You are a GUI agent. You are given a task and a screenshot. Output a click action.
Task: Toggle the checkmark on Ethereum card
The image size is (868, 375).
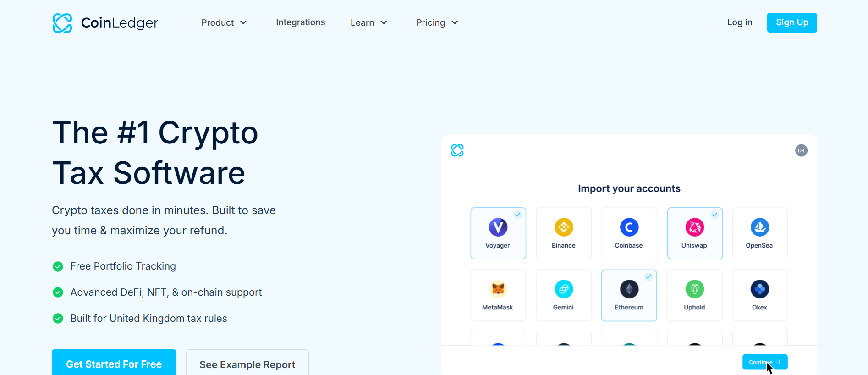click(648, 276)
